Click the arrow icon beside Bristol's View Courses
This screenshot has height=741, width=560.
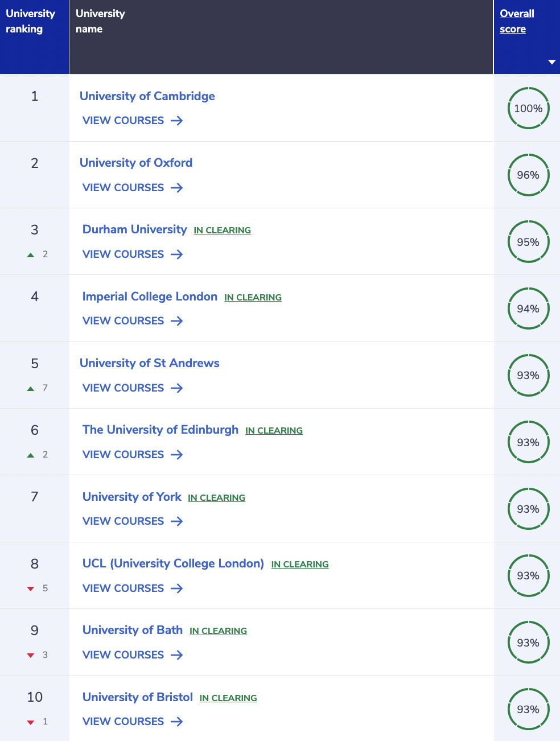177,722
